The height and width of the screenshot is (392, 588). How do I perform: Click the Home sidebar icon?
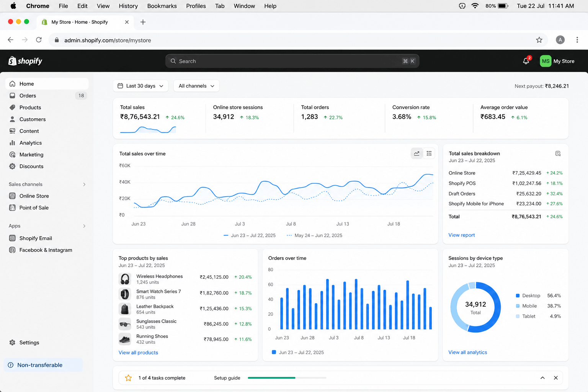pos(12,84)
